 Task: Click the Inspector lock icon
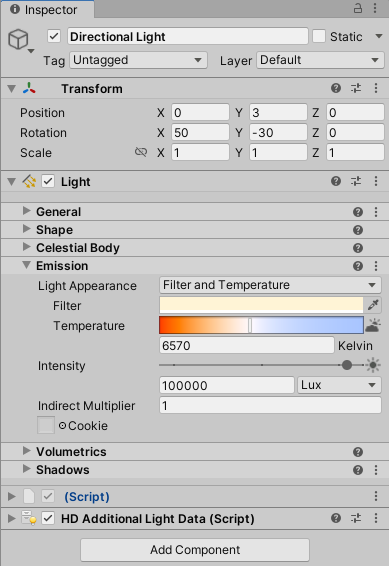(x=358, y=8)
